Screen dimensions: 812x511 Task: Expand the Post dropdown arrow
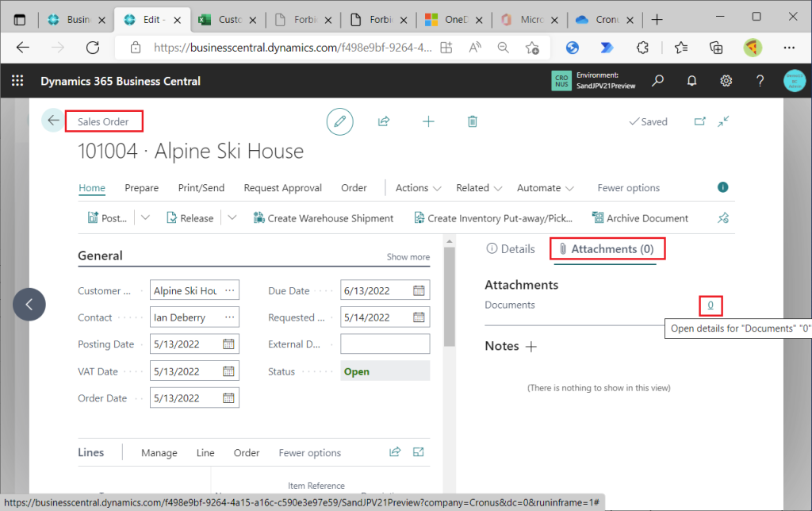click(x=146, y=217)
